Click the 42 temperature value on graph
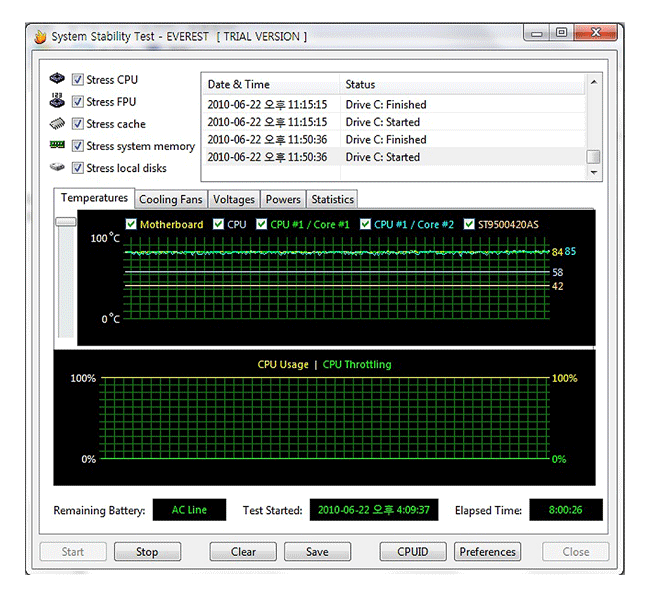Screen dimensions: 651x598 tap(558, 286)
